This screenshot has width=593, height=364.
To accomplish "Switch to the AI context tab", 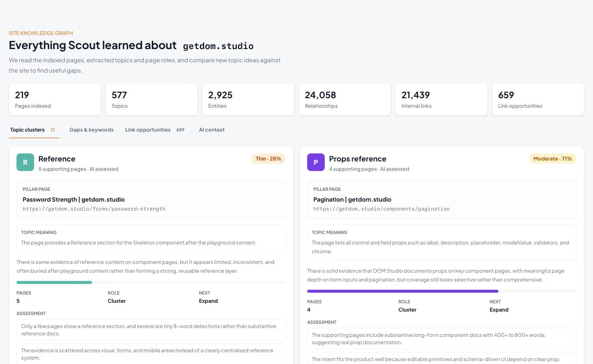I will (x=212, y=130).
